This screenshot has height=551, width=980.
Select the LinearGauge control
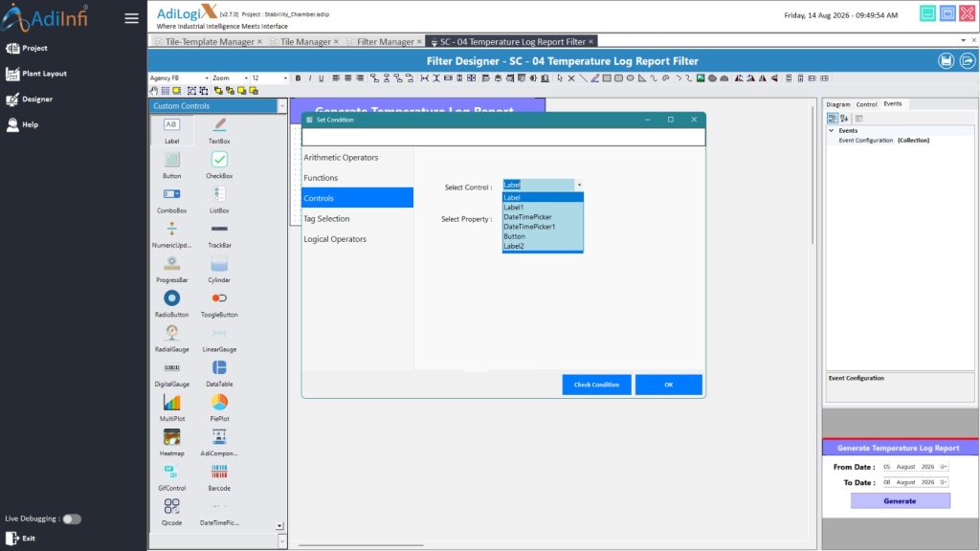point(219,340)
